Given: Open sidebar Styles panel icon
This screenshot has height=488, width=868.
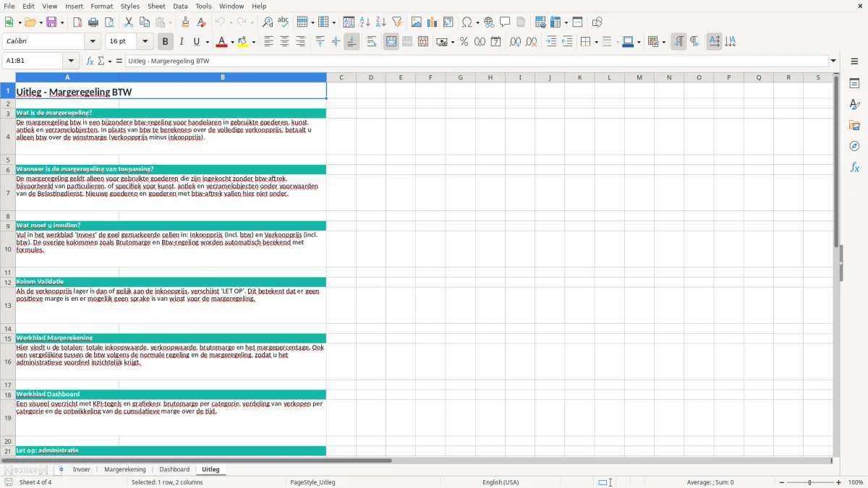Looking at the screenshot, I should 854,105.
